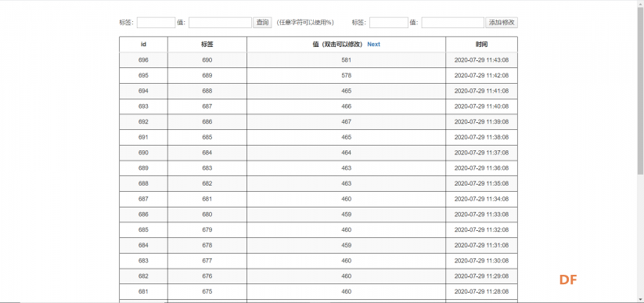Click timestamp 2020-07-29 11:42:08
Image resolution: width=644 pixels, height=303 pixels.
pos(481,76)
